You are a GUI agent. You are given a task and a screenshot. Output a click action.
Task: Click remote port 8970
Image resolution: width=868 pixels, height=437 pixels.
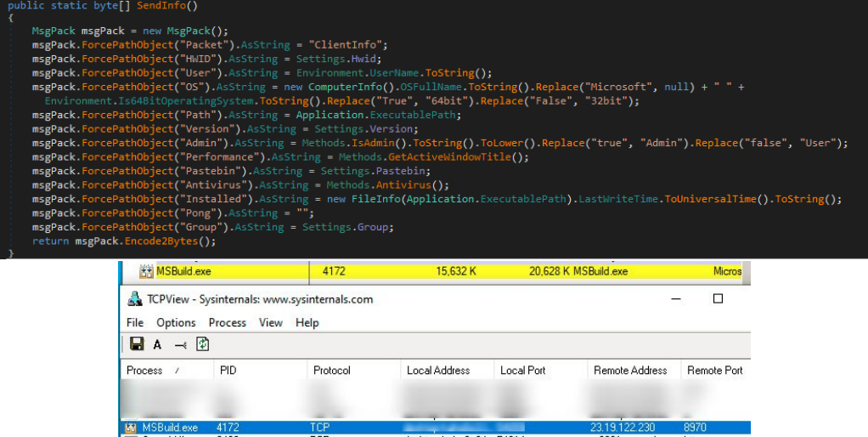(x=695, y=428)
